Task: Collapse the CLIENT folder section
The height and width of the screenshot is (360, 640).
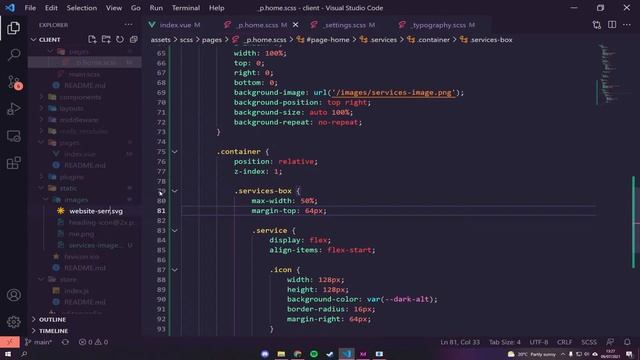Action: (x=33, y=40)
